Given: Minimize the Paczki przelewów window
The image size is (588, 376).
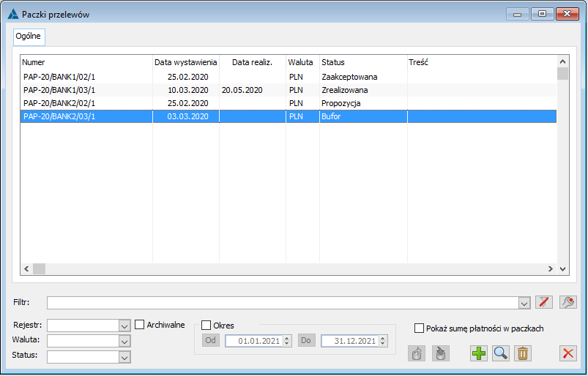Looking at the screenshot, I should tap(518, 14).
